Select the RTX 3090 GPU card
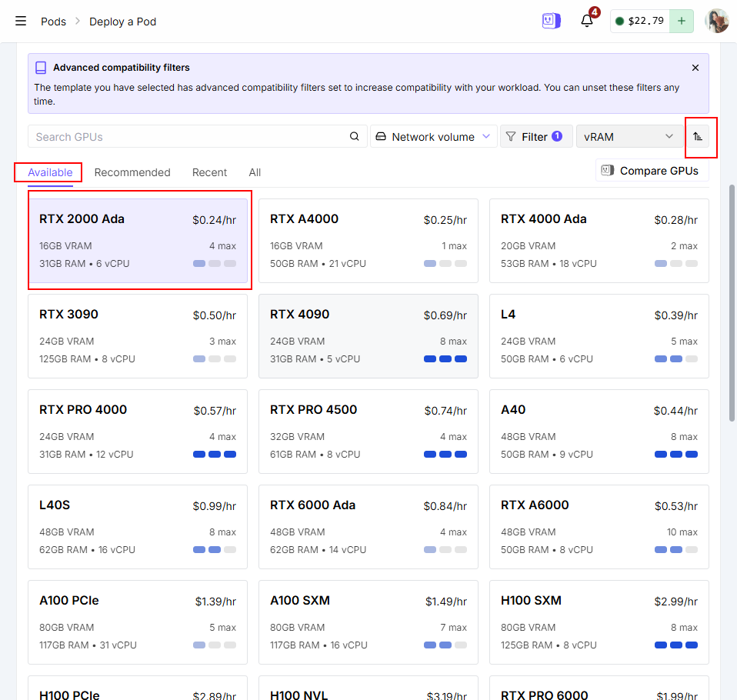737x700 pixels. (138, 336)
